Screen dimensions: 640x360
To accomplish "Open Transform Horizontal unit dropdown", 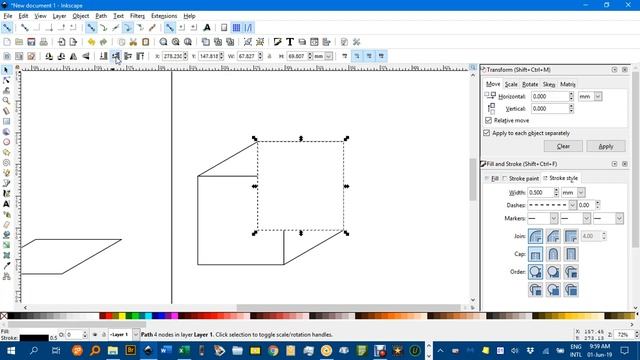I will click(598, 96).
